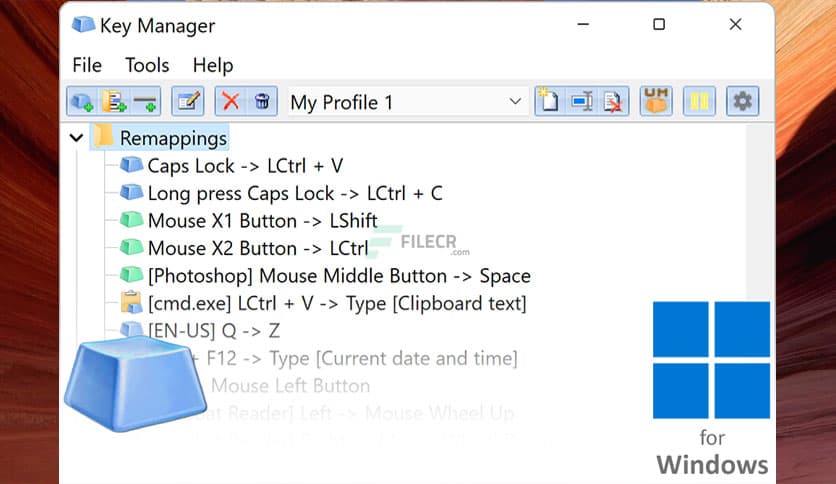Screen dimensions: 836x484
Task: Open the My Profile 1 dropdown
Action: point(408,102)
